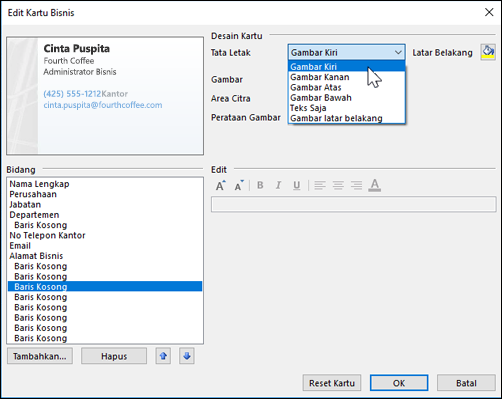Click the business card preview of Cinta Puspita
The height and width of the screenshot is (399, 502).
coord(105,96)
